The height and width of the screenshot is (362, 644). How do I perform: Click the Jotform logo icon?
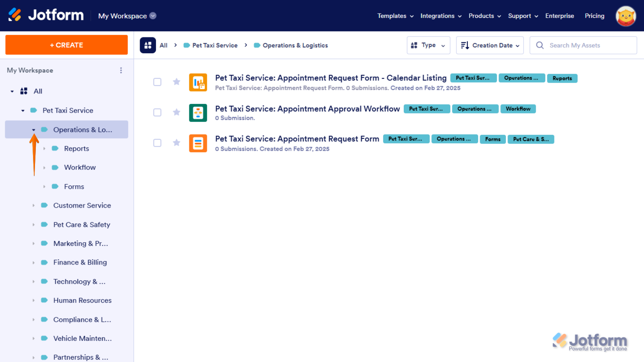[x=15, y=15]
